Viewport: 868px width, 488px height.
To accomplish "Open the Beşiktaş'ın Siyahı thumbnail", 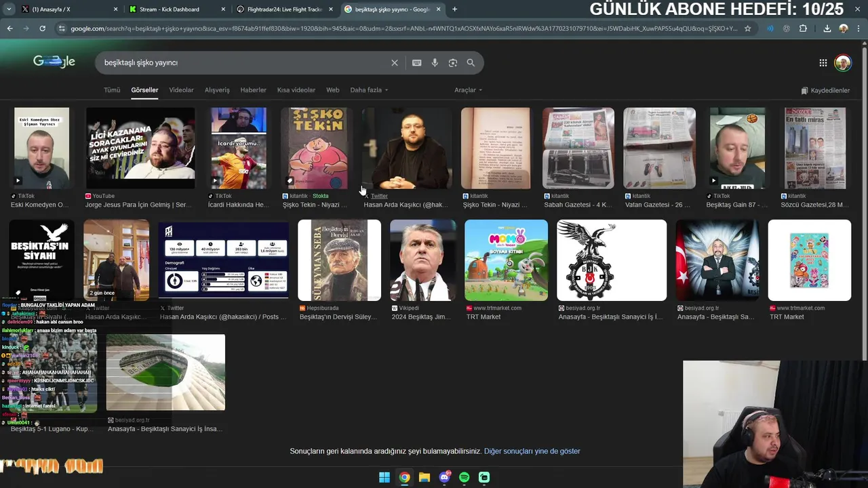I will click(x=42, y=260).
